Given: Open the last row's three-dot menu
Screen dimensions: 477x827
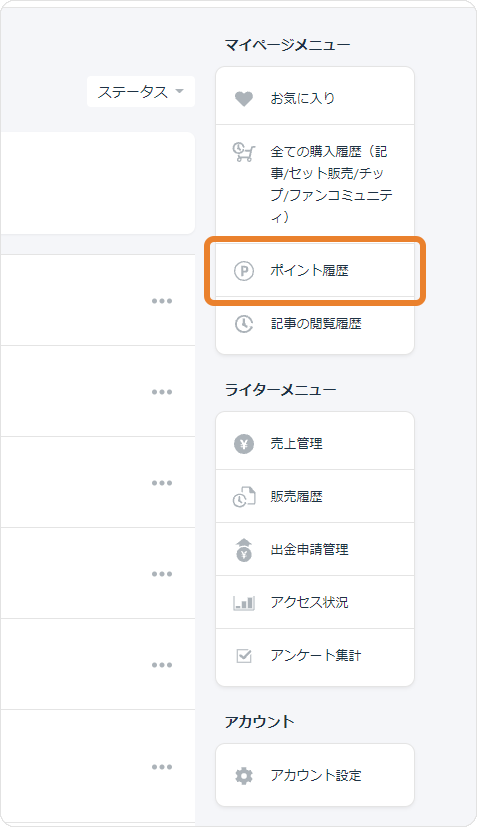Looking at the screenshot, I should (x=162, y=767).
